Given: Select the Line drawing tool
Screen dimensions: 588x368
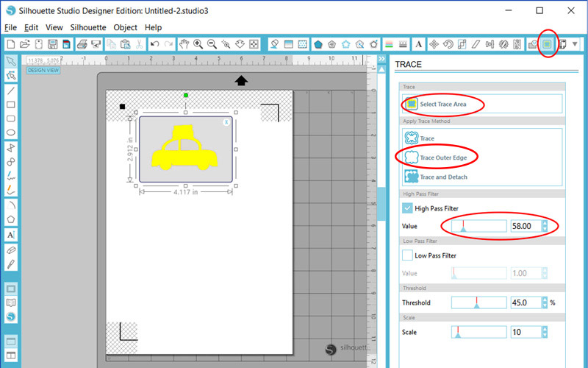Looking at the screenshot, I should coord(11,91).
